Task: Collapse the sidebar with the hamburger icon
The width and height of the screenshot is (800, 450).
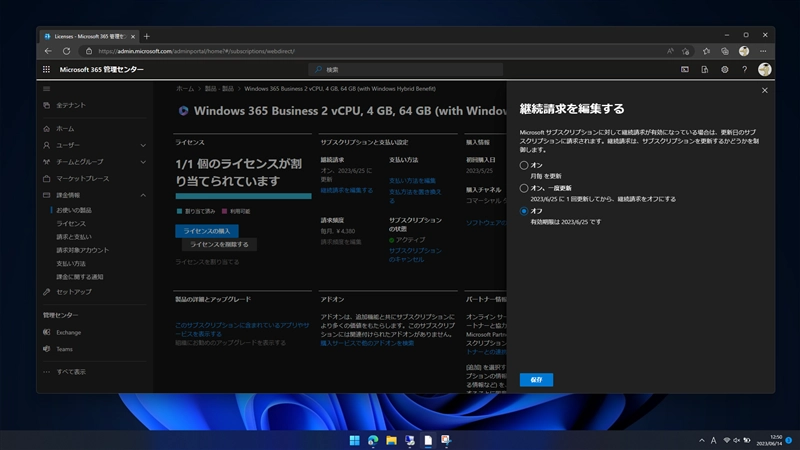Action: [46, 89]
